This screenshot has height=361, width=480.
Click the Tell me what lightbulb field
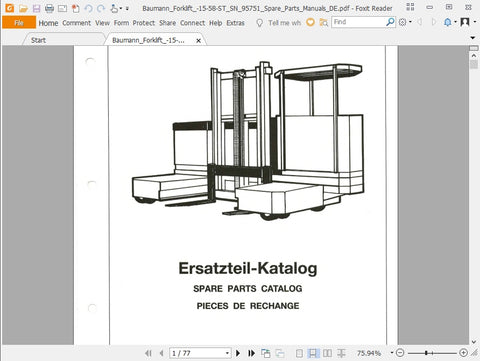[x=280, y=23]
